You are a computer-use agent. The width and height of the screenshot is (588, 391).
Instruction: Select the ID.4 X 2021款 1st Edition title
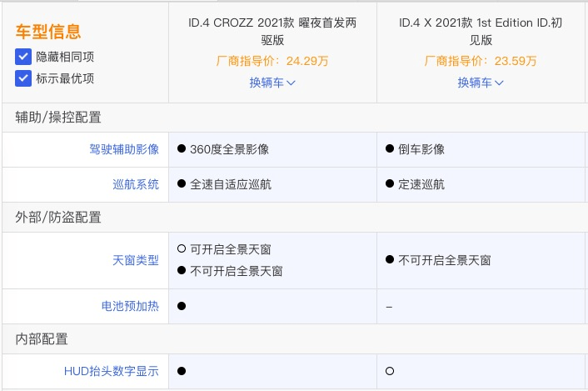(481, 31)
